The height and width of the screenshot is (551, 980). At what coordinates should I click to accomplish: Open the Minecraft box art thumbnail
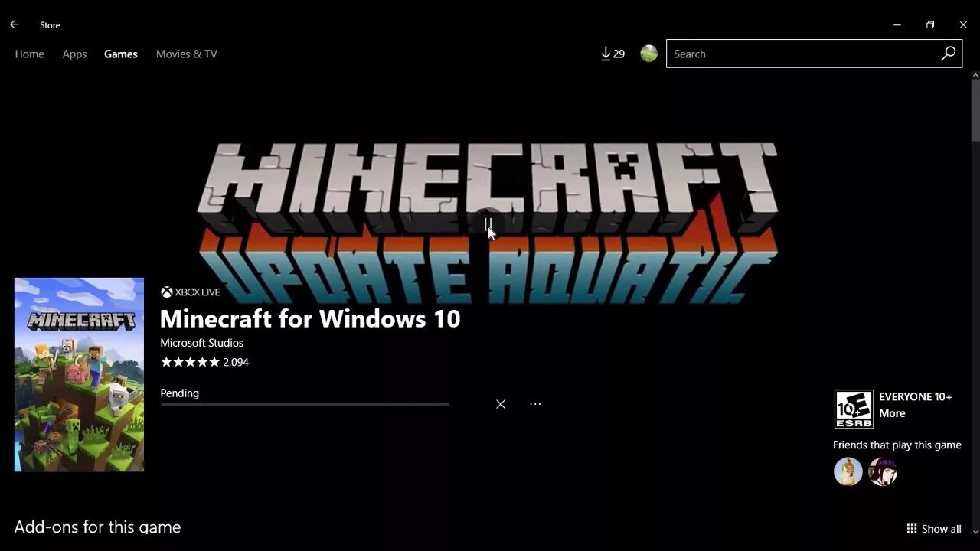[79, 374]
